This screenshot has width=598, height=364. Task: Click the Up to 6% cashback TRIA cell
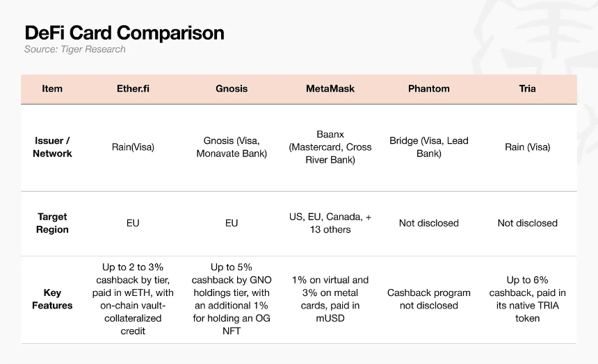point(528,299)
